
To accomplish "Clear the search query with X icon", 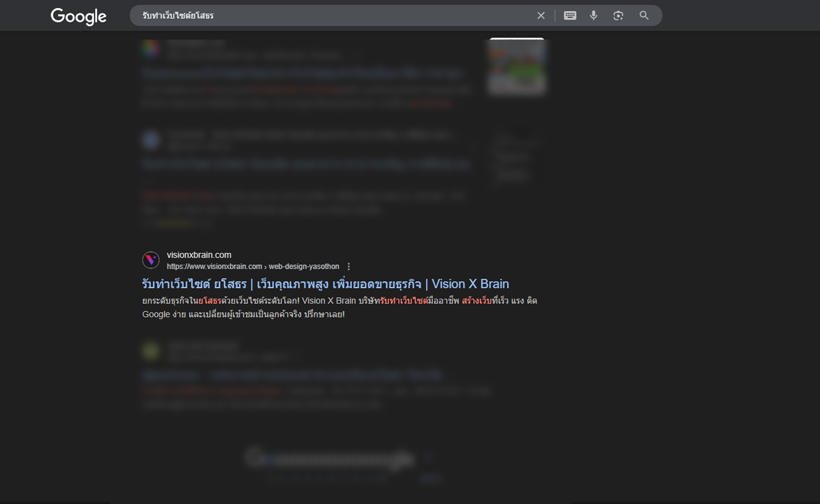I will (541, 16).
